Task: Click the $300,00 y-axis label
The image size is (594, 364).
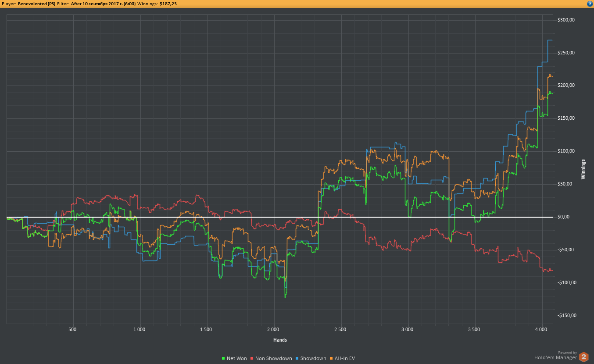Action: point(565,20)
